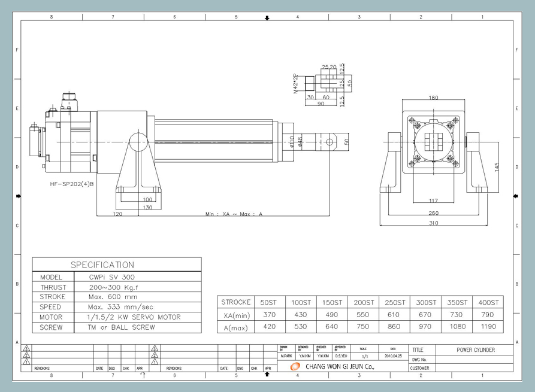This screenshot has width=535, height=392.
Task: Click the XA(min) value 730
Action: tap(456, 315)
